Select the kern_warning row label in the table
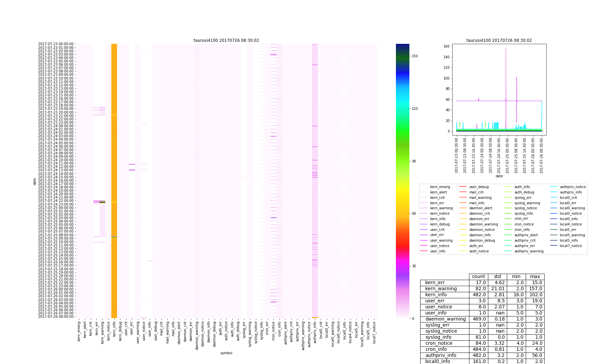 tap(441, 289)
